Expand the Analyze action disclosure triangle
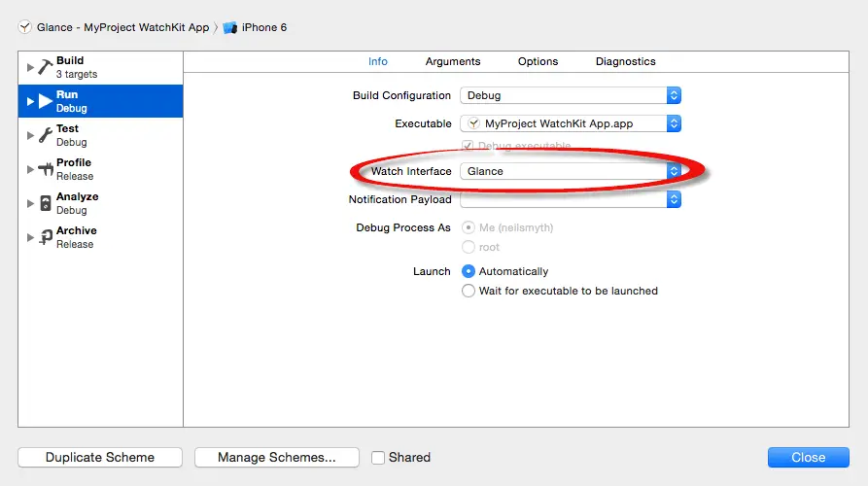Viewport: 868px width, 486px height. [x=30, y=204]
